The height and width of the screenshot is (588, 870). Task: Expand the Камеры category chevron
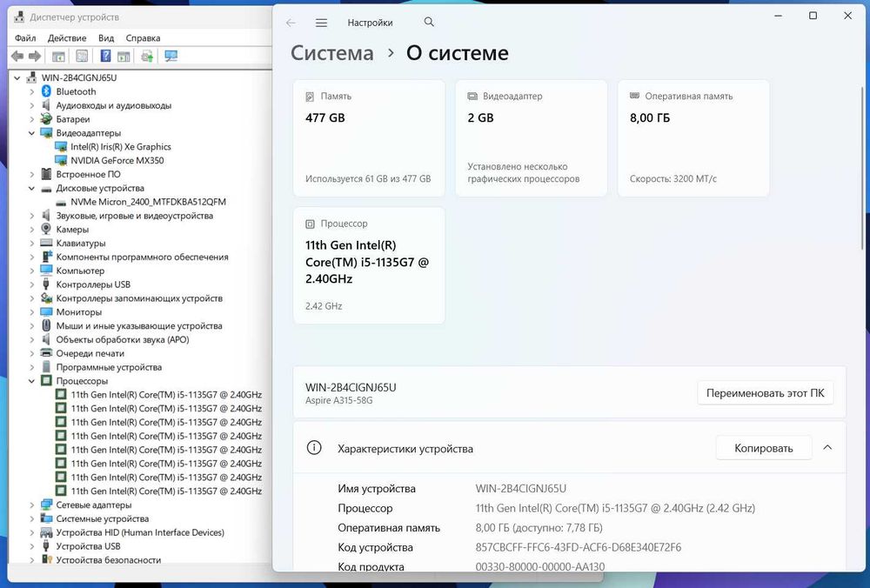(x=31, y=230)
